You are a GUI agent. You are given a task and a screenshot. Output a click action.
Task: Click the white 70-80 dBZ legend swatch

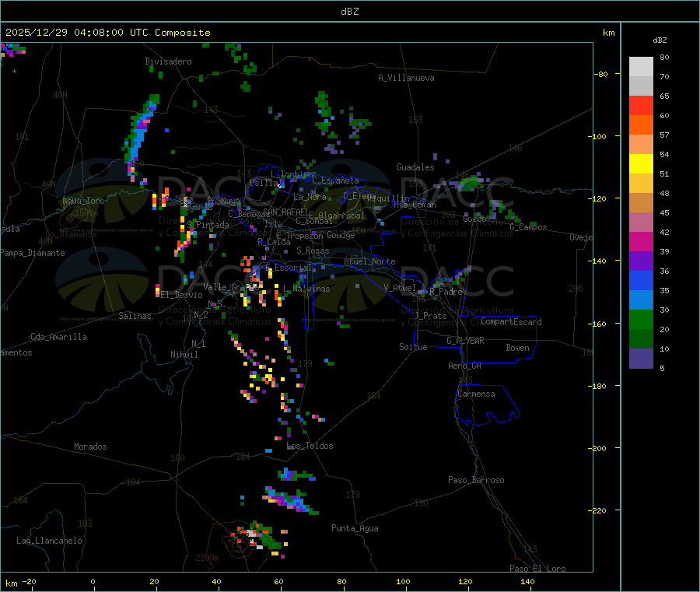641,67
